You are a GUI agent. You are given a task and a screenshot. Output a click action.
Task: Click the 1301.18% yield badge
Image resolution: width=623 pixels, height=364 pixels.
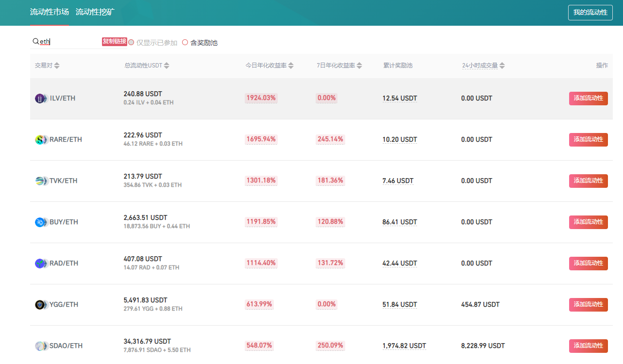(x=261, y=181)
